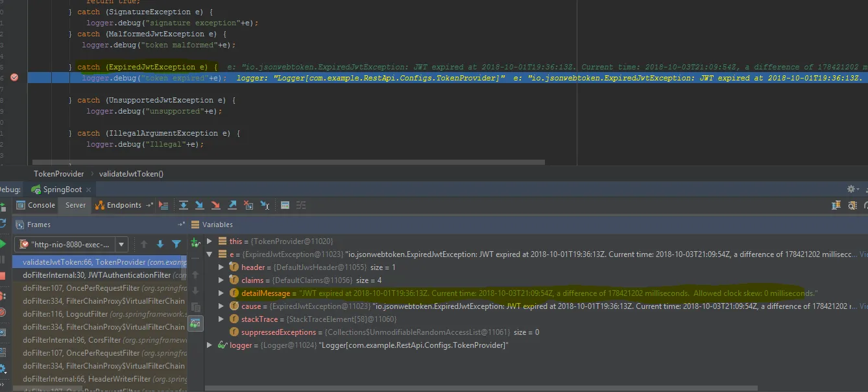Click the Step Over icon
868x392 pixels.
(x=184, y=205)
